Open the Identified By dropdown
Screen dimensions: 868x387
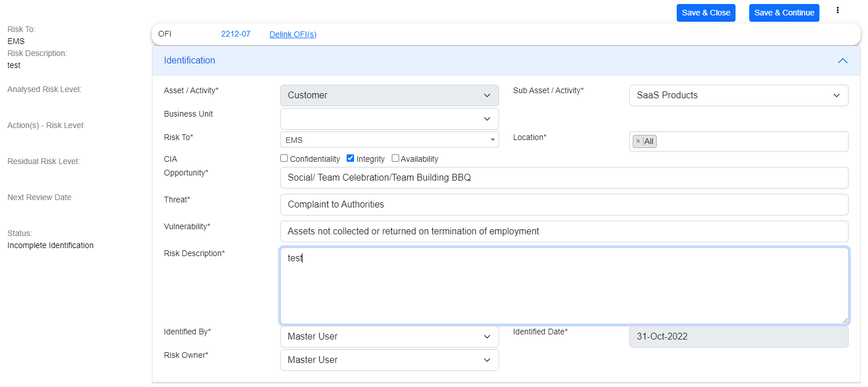click(389, 337)
